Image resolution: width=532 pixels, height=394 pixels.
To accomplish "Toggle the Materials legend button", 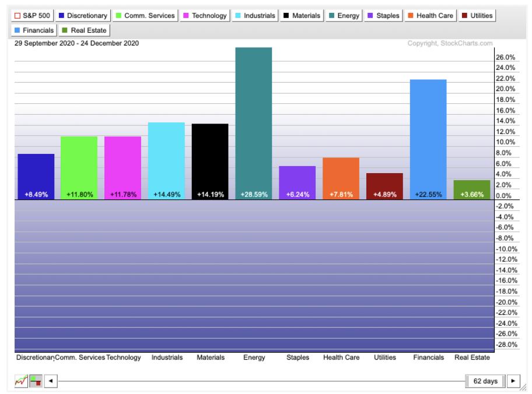I will tap(302, 16).
